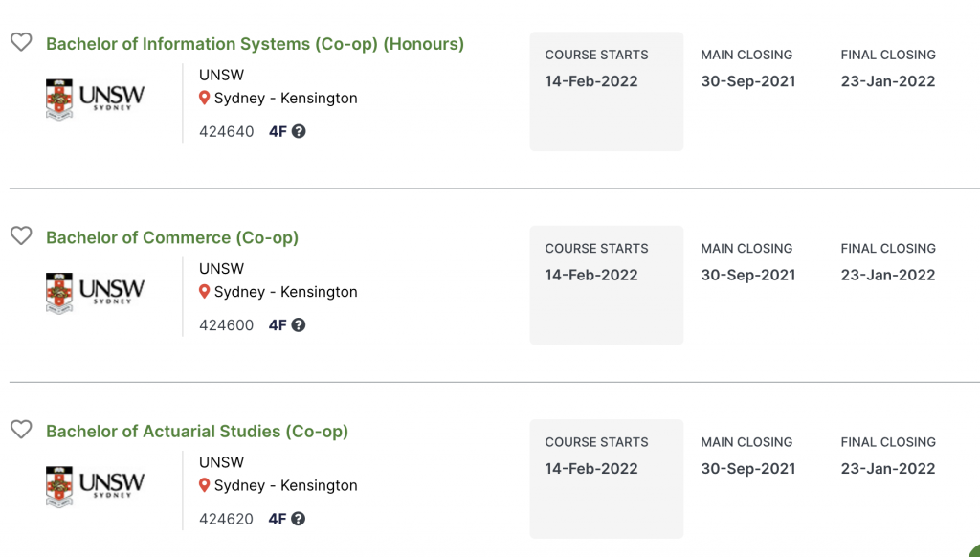Click help icon beside 4F for course 424600
Viewport: 980px width, 557px height.
point(299,324)
